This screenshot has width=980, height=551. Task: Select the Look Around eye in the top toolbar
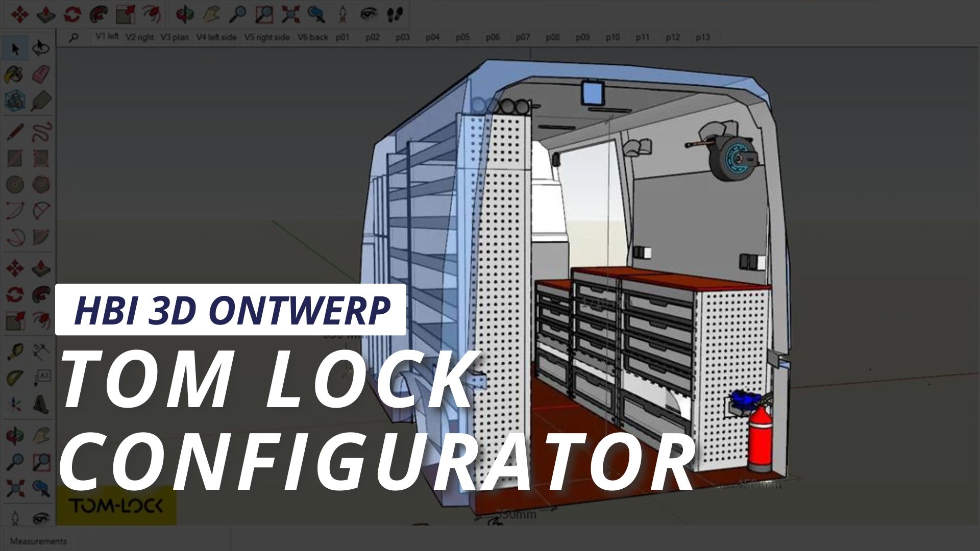(368, 14)
